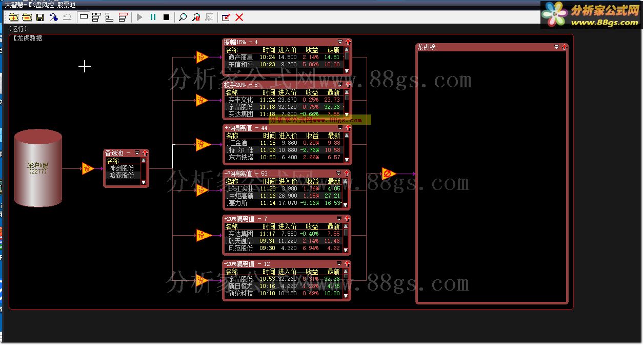
Task: Click the red X delete icon
Action: pyautogui.click(x=239, y=17)
